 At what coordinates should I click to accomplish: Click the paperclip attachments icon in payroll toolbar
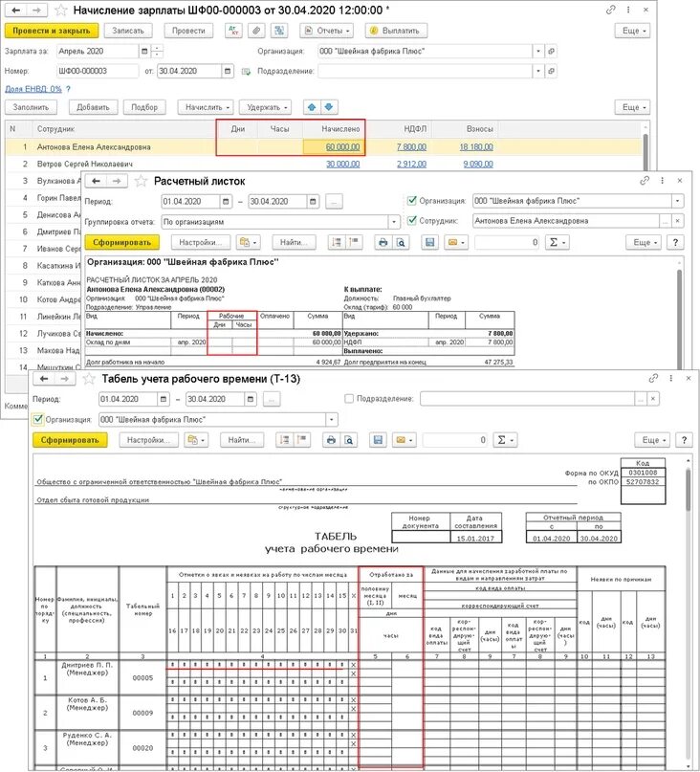[256, 31]
